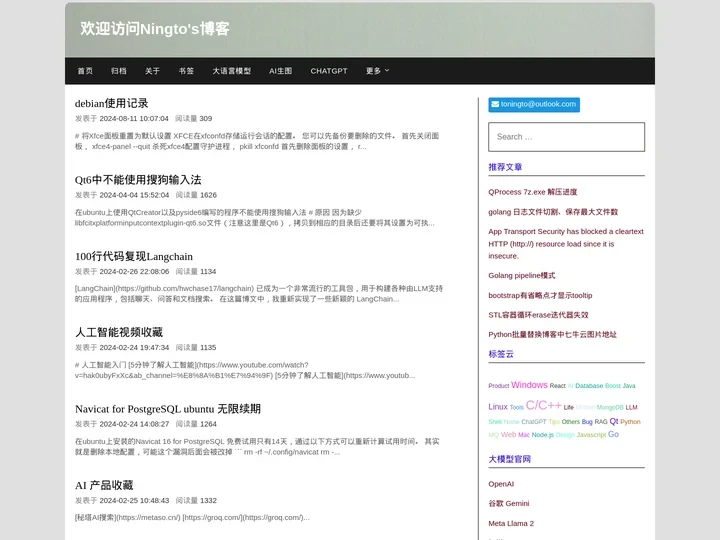This screenshot has width=720, height=540.
Task: Click the 推荐文章 section heading
Action: (505, 167)
